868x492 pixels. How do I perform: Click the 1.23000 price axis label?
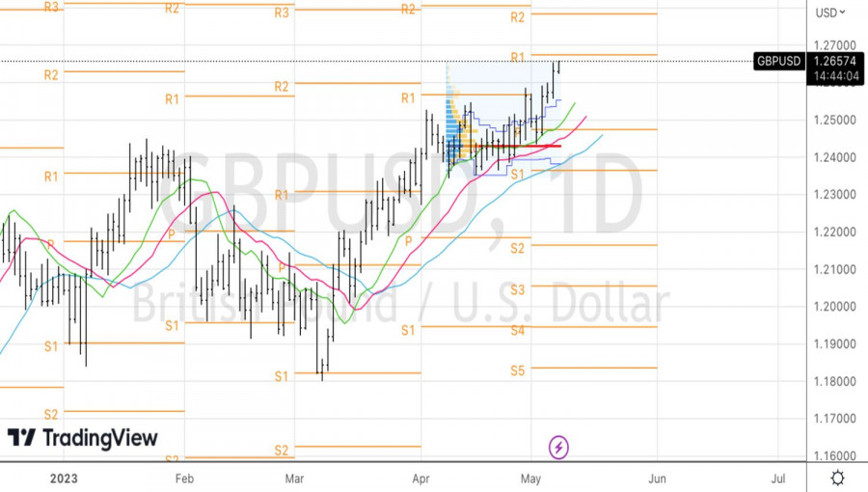[x=835, y=195]
